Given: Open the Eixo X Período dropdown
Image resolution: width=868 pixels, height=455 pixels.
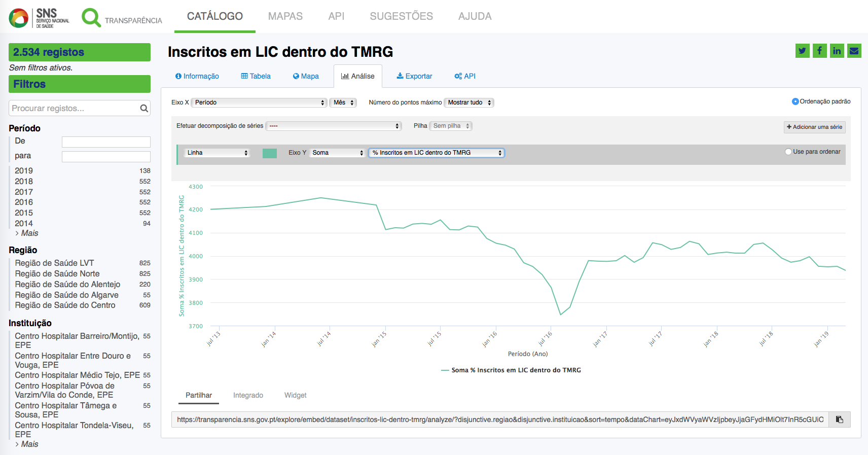Looking at the screenshot, I should (259, 102).
